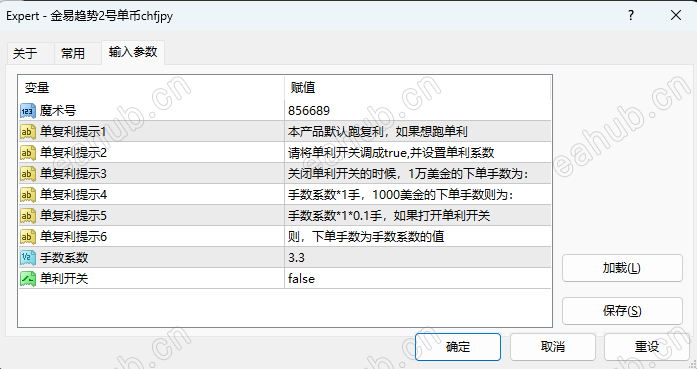Select the 输入参数 tab

(133, 52)
